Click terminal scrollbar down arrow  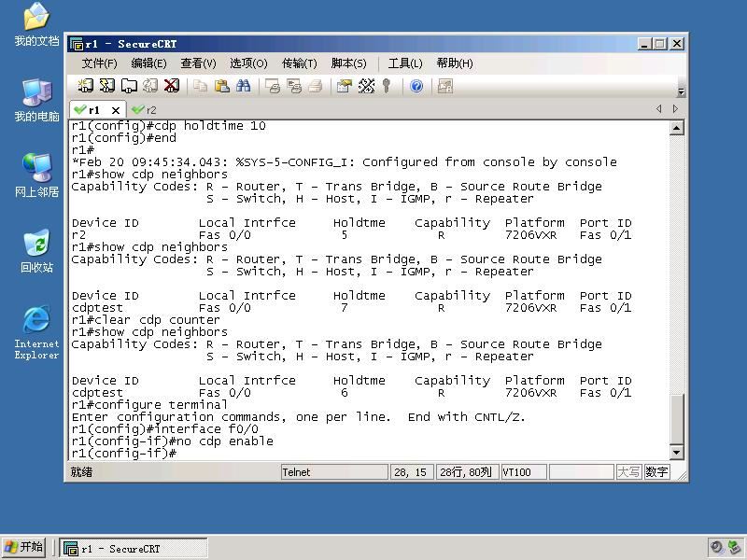(676, 453)
